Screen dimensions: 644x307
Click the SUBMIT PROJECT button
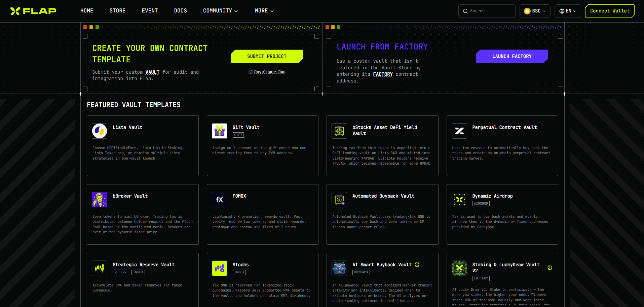pyautogui.click(x=267, y=56)
